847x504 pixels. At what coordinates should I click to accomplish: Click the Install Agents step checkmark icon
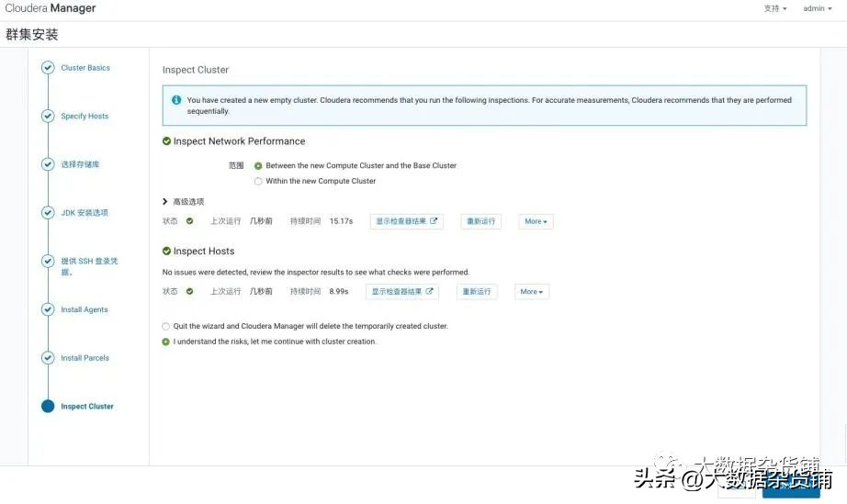48,309
